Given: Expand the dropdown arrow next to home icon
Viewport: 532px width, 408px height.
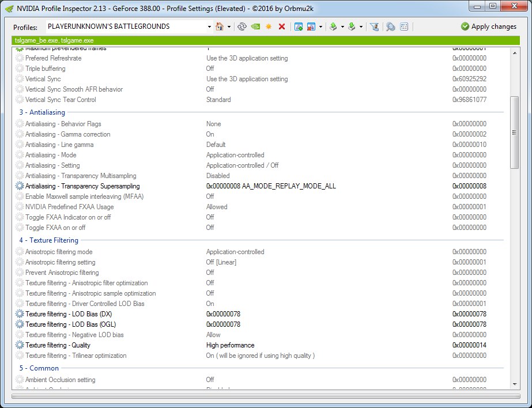Looking at the screenshot, I should 229,27.
